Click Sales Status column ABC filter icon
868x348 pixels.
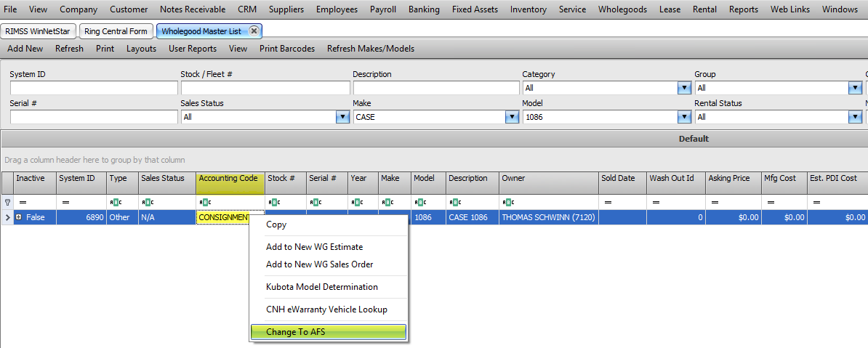coord(148,203)
